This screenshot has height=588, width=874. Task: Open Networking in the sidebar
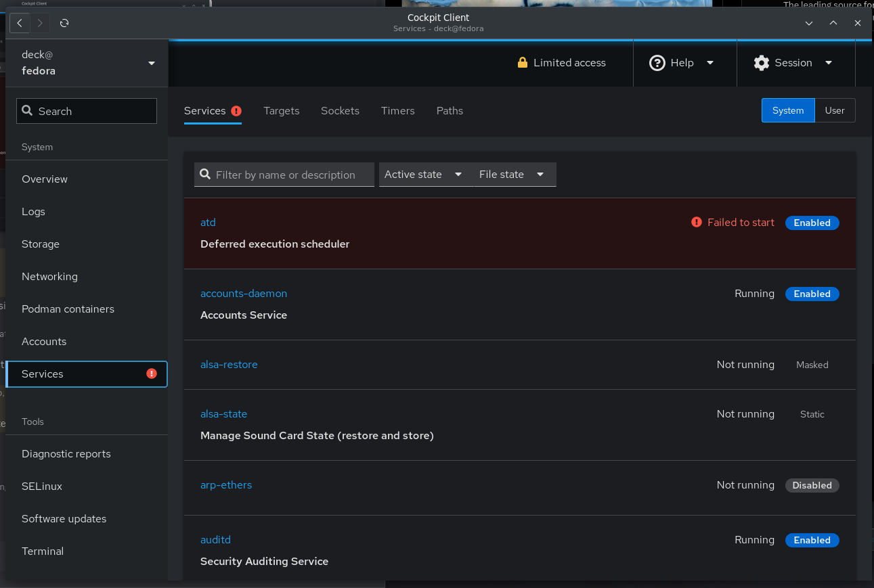tap(87, 277)
